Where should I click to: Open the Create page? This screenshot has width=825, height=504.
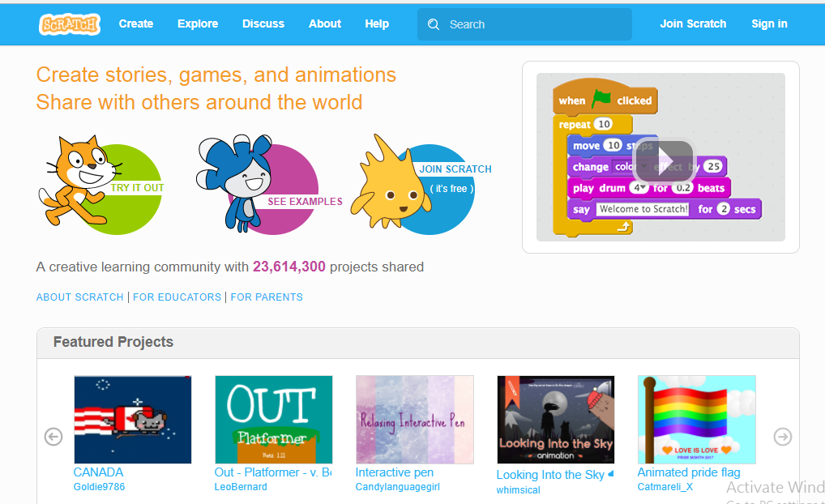[135, 23]
